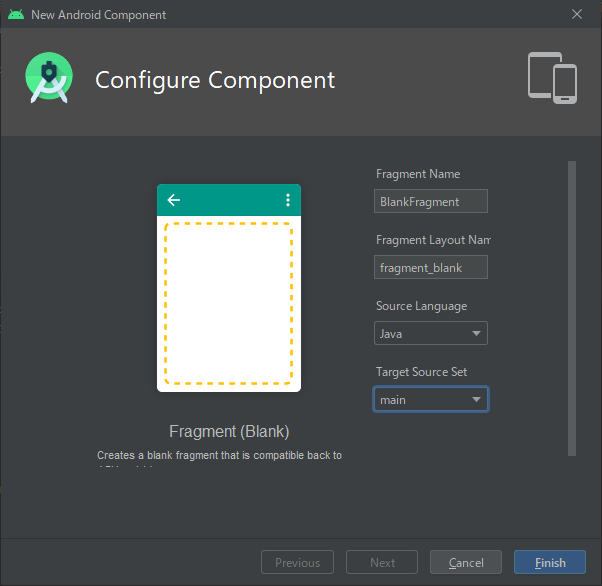This screenshot has width=602, height=586.
Task: Click the three-dot overflow icon in the preview
Action: click(x=288, y=200)
